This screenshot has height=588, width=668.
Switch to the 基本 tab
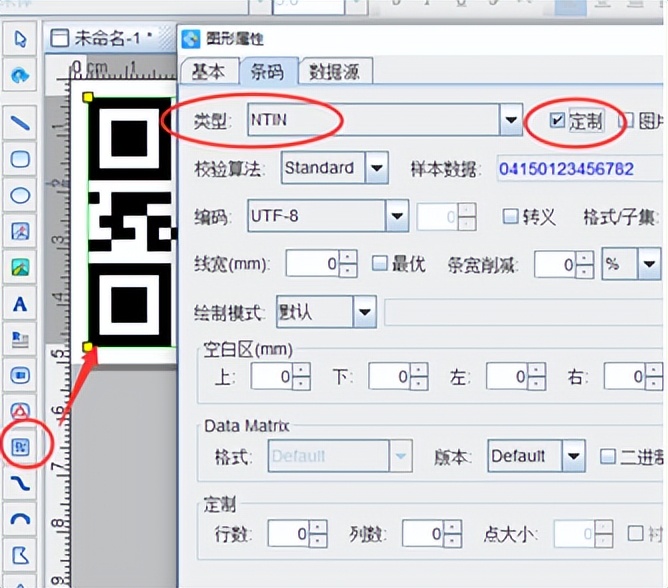pos(209,72)
